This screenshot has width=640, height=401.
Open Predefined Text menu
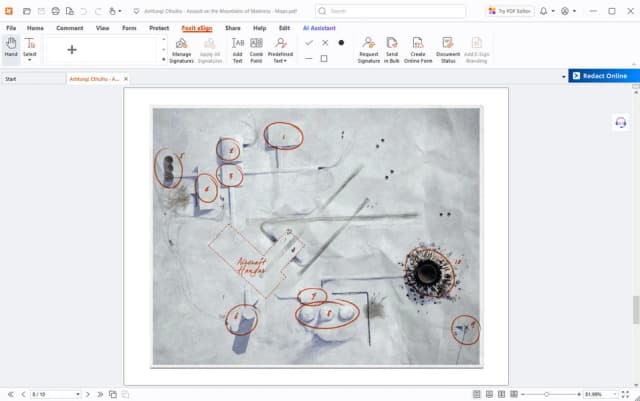280,50
